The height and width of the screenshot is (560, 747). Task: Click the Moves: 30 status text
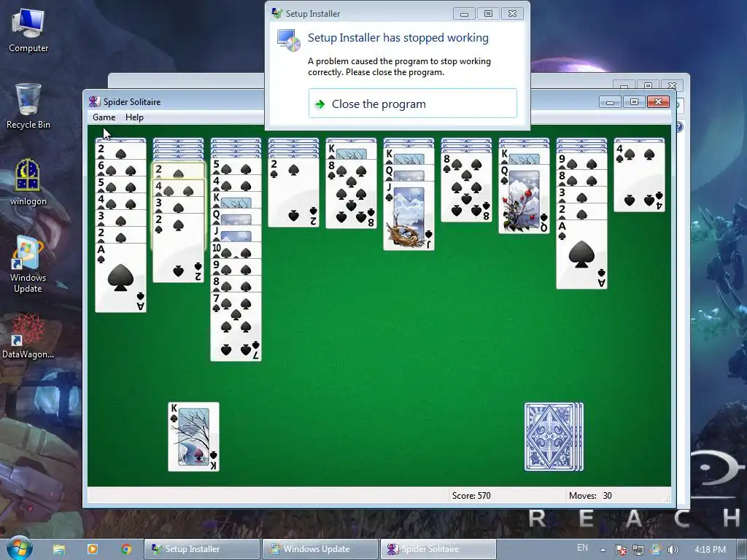click(590, 496)
